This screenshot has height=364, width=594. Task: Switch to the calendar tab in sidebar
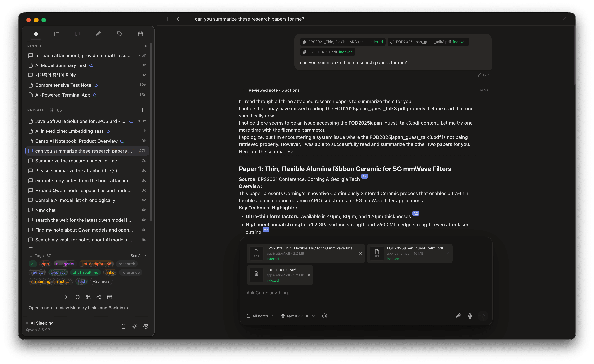[x=141, y=34]
